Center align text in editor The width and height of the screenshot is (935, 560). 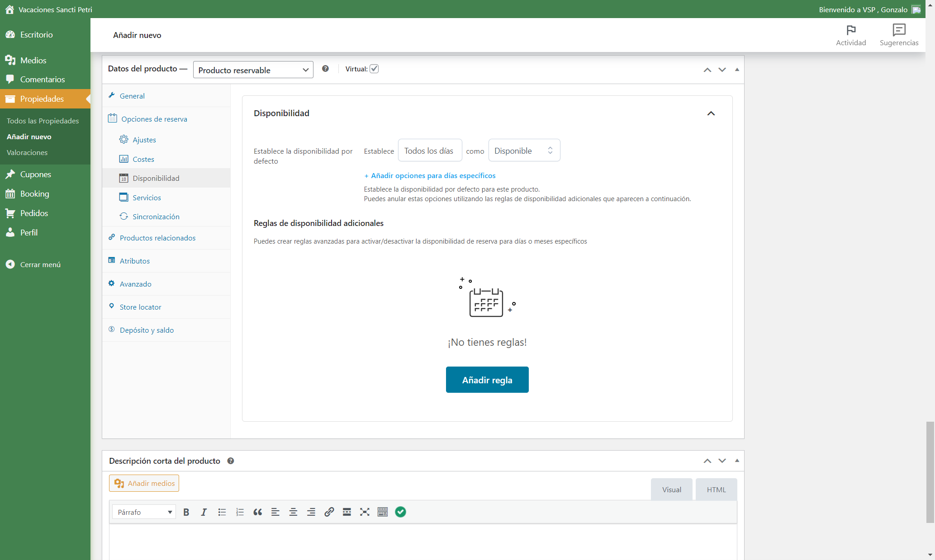tap(293, 512)
